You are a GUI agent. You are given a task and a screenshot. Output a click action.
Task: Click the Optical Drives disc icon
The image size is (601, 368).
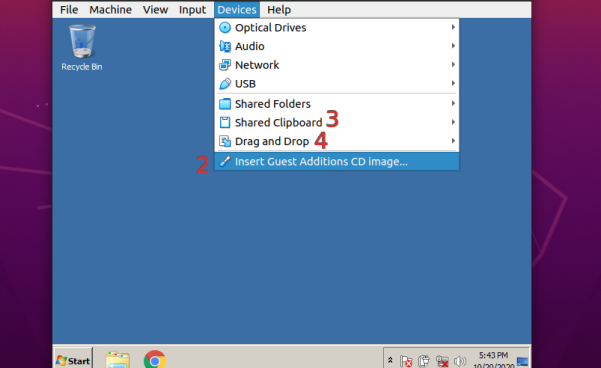[225, 28]
